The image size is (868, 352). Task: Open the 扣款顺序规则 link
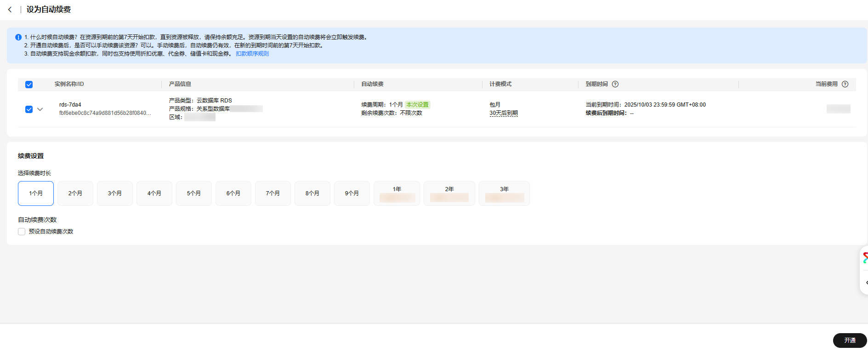pyautogui.click(x=252, y=54)
